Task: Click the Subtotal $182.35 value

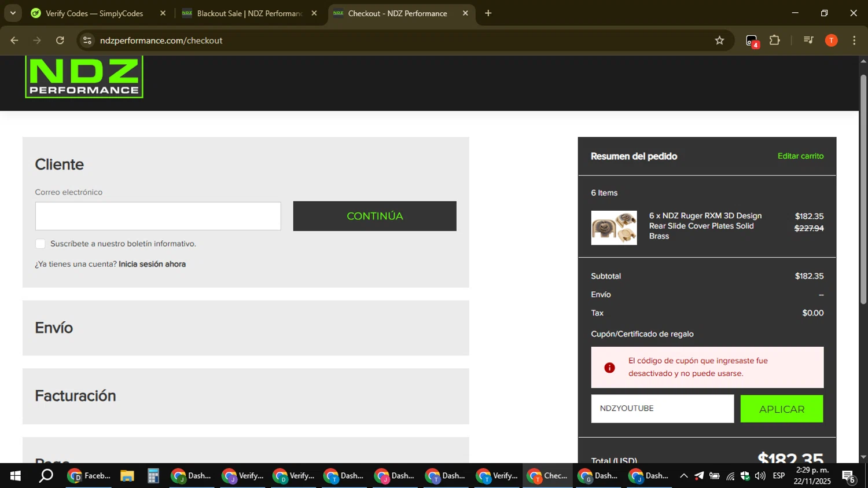Action: click(809, 276)
